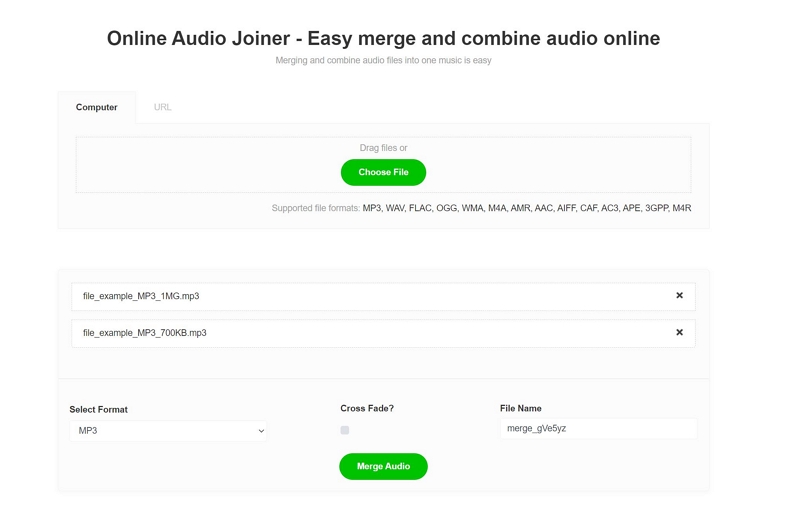This screenshot has width=800, height=508.
Task: Remove file_example_MP3_700KB.mp3 with its X icon
Action: tap(679, 332)
